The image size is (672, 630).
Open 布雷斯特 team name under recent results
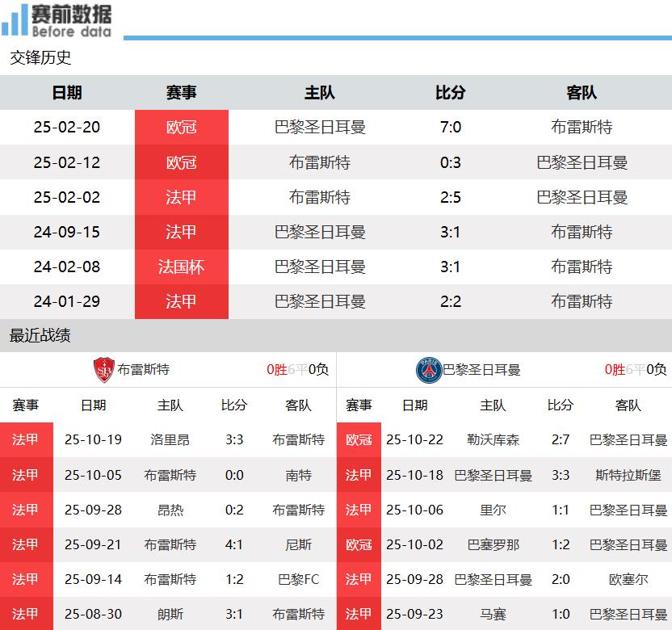144,369
